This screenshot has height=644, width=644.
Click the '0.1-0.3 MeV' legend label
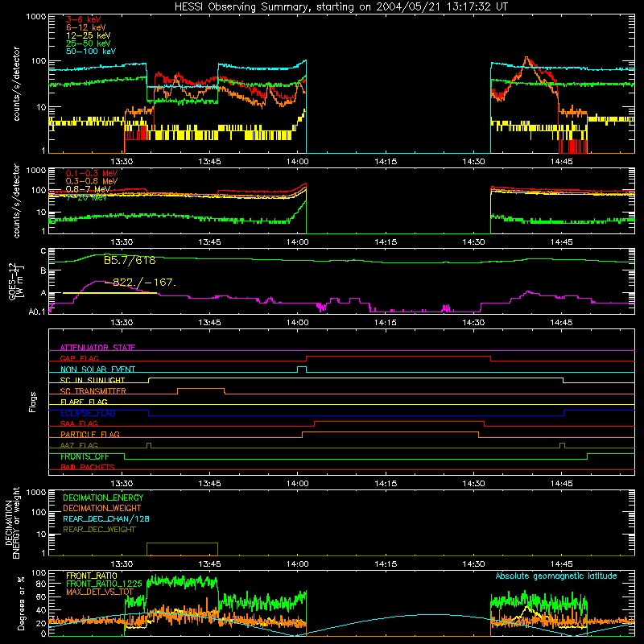[92, 173]
